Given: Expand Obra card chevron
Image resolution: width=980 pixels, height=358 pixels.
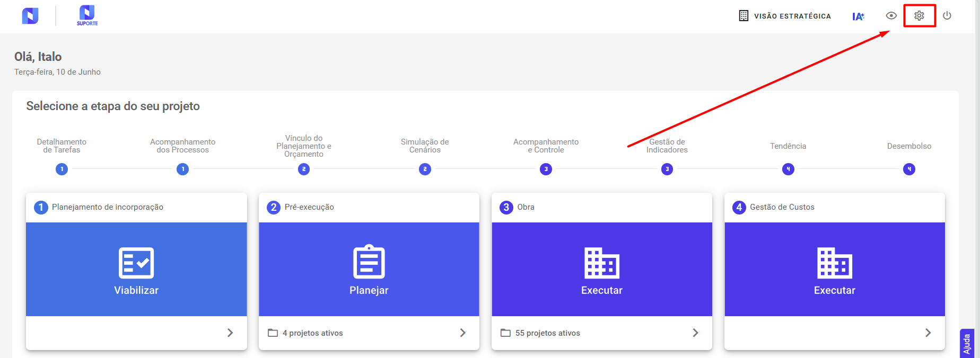Looking at the screenshot, I should pos(696,333).
